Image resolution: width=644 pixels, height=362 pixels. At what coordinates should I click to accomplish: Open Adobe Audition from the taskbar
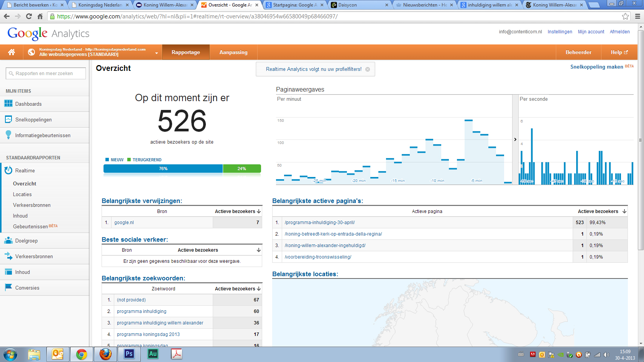[153, 354]
